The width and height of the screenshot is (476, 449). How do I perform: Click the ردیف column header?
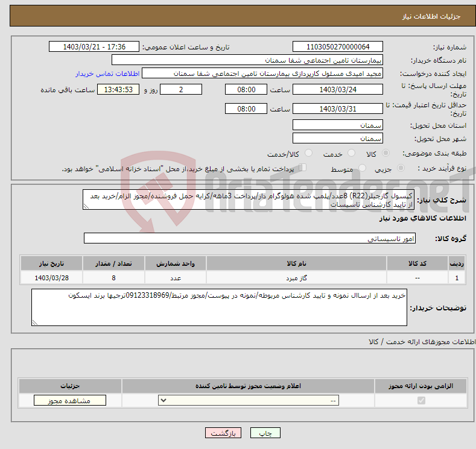(x=457, y=263)
